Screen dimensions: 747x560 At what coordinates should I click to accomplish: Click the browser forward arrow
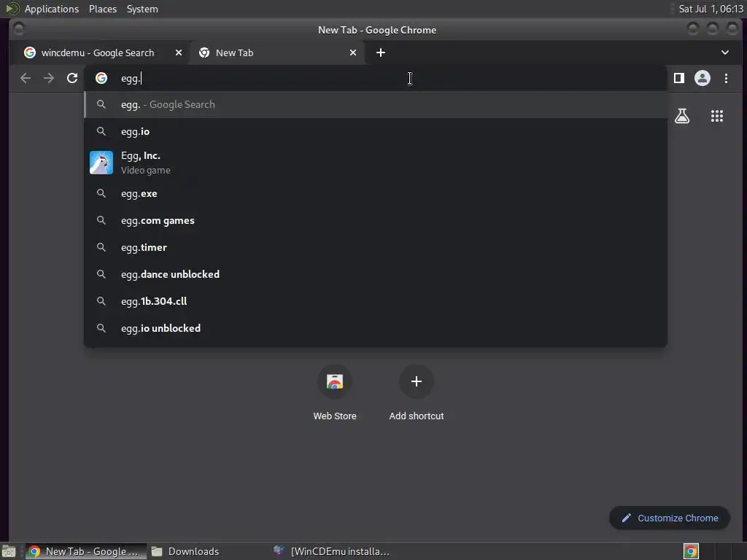(49, 78)
